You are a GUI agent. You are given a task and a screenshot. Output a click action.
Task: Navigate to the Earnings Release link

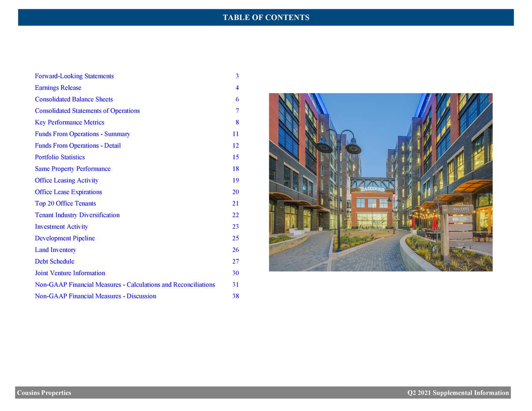click(58, 87)
